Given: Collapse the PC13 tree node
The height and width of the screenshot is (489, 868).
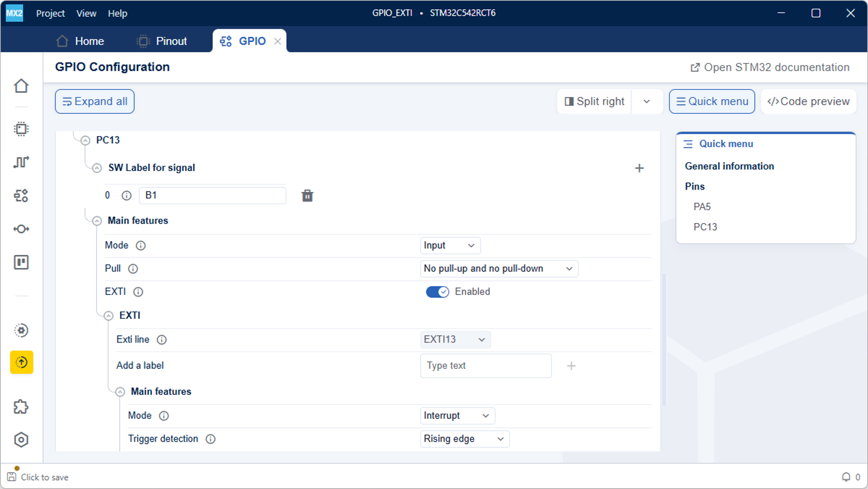Looking at the screenshot, I should coord(85,140).
